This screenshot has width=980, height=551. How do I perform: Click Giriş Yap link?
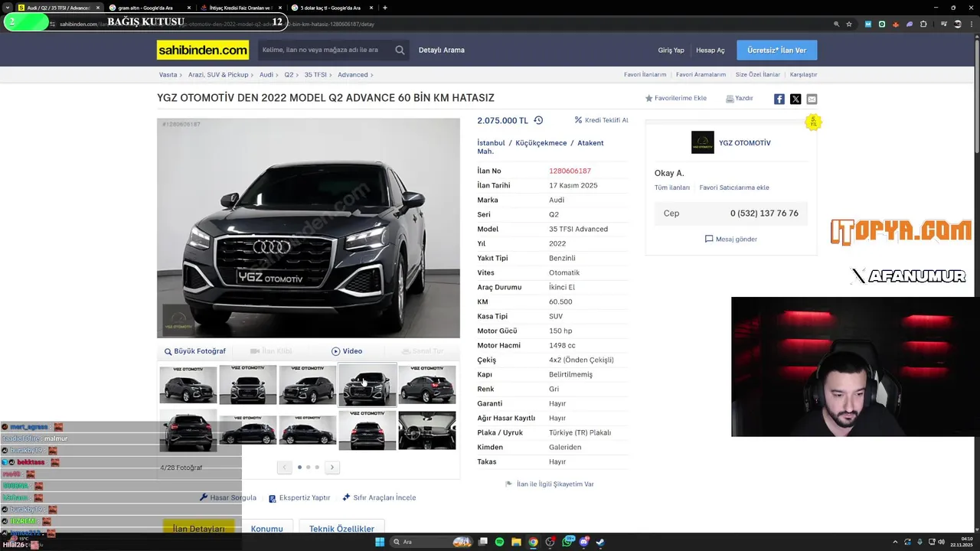(x=671, y=51)
